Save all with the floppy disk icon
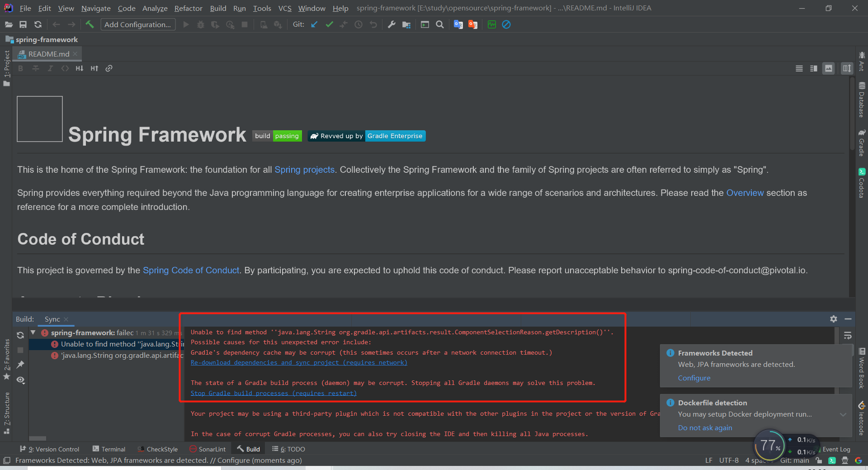 23,24
